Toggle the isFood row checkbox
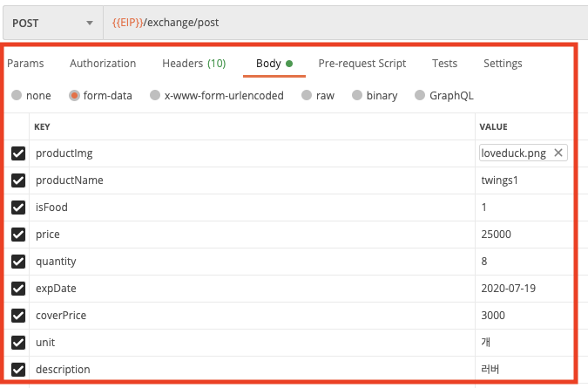This screenshot has height=388, width=588. pos(18,208)
